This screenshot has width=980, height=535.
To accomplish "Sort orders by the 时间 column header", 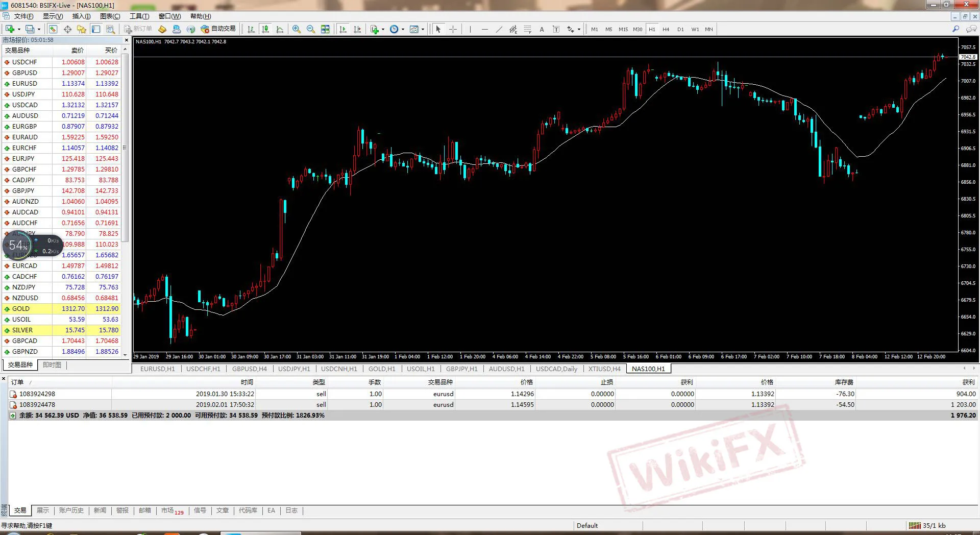I will pyautogui.click(x=247, y=382).
